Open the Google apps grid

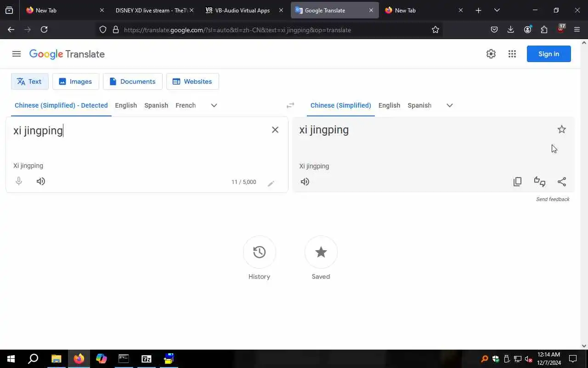pos(512,54)
